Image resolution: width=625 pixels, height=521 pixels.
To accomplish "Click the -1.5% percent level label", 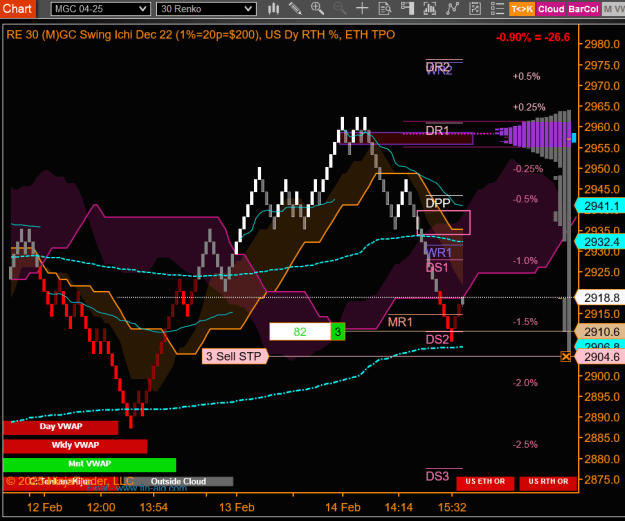I will (525, 322).
